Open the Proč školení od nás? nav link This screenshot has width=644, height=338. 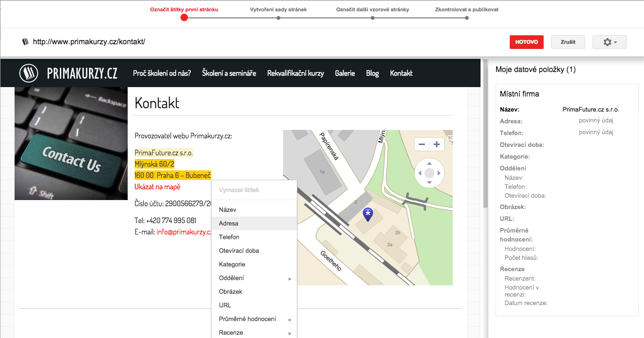point(162,73)
